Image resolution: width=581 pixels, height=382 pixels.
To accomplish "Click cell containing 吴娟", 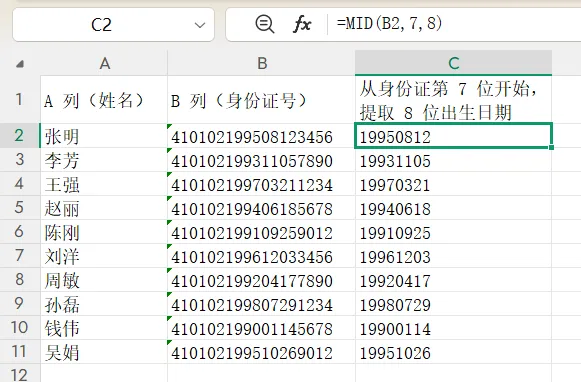I will click(x=104, y=352).
